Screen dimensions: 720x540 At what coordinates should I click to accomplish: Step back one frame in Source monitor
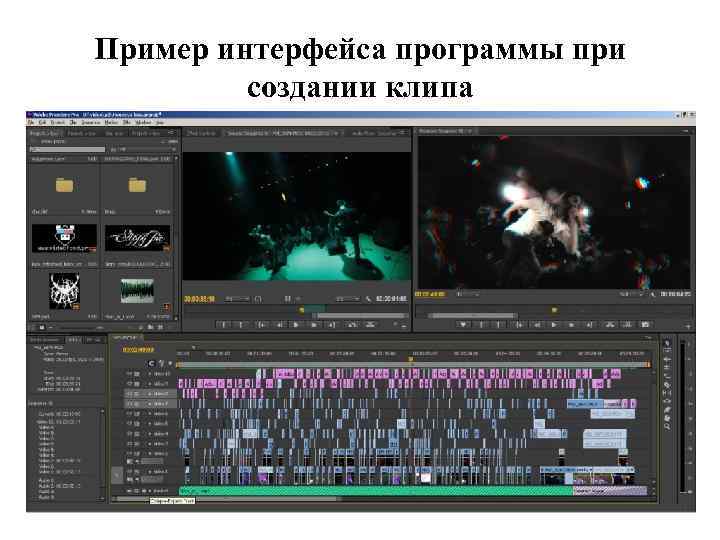click(279, 325)
